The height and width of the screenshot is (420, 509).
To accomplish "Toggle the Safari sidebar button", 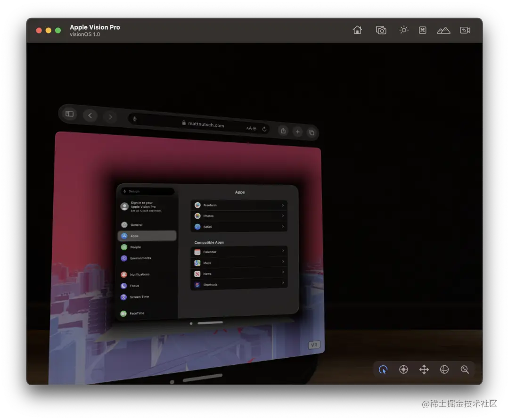I will [69, 114].
